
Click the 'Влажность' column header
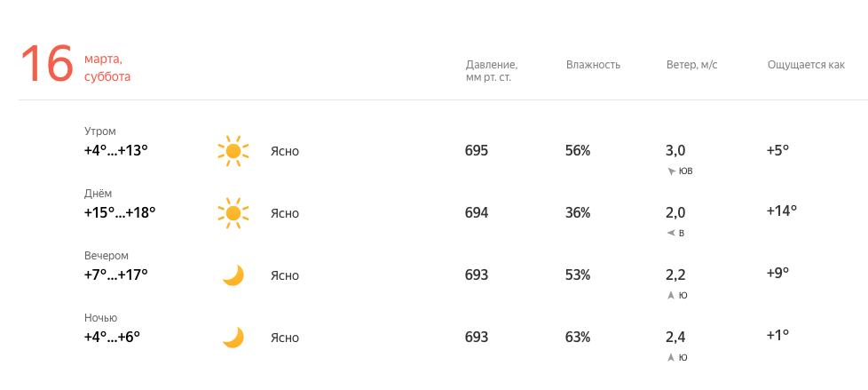click(x=593, y=65)
